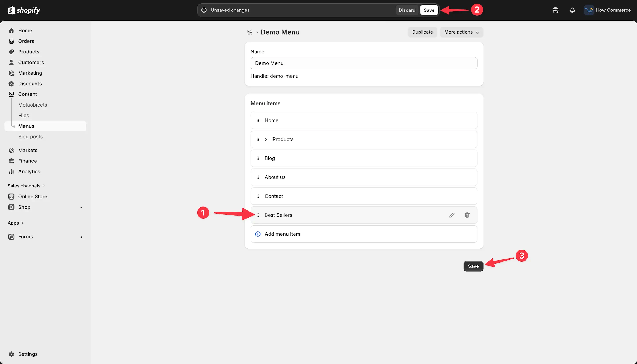This screenshot has height=364, width=637.
Task: Click the Shopify logo
Action: [24, 10]
